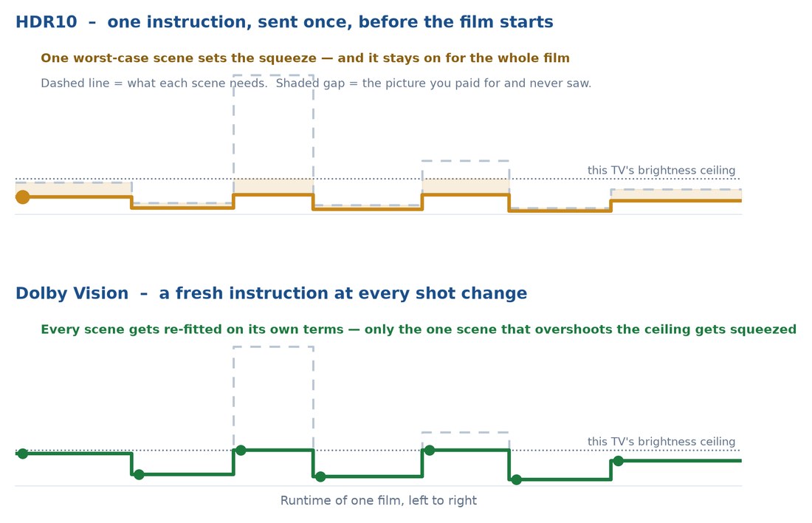812x523 pixels.
Task: Click the Dolby Vision section heading
Action: pyautogui.click(x=272, y=293)
